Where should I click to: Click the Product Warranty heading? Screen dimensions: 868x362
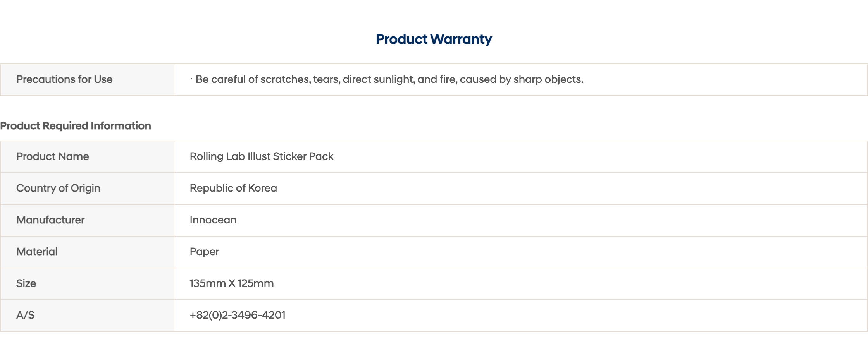[434, 39]
